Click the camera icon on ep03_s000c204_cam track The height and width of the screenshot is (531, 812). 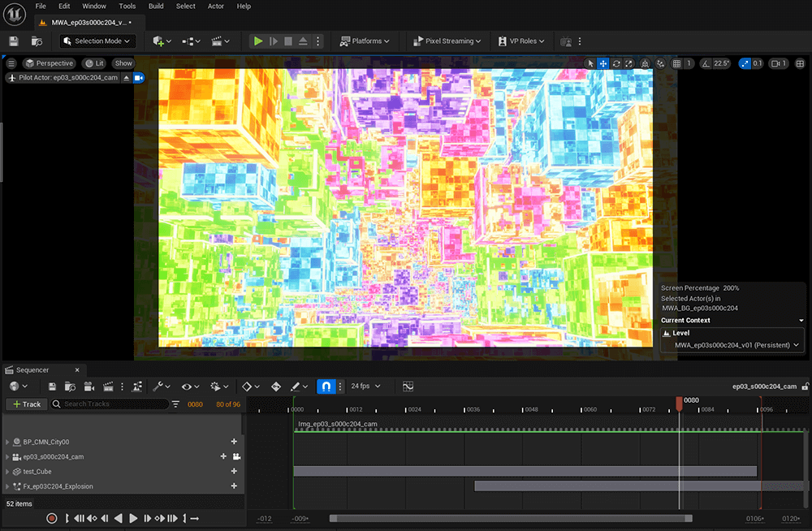coord(237,456)
